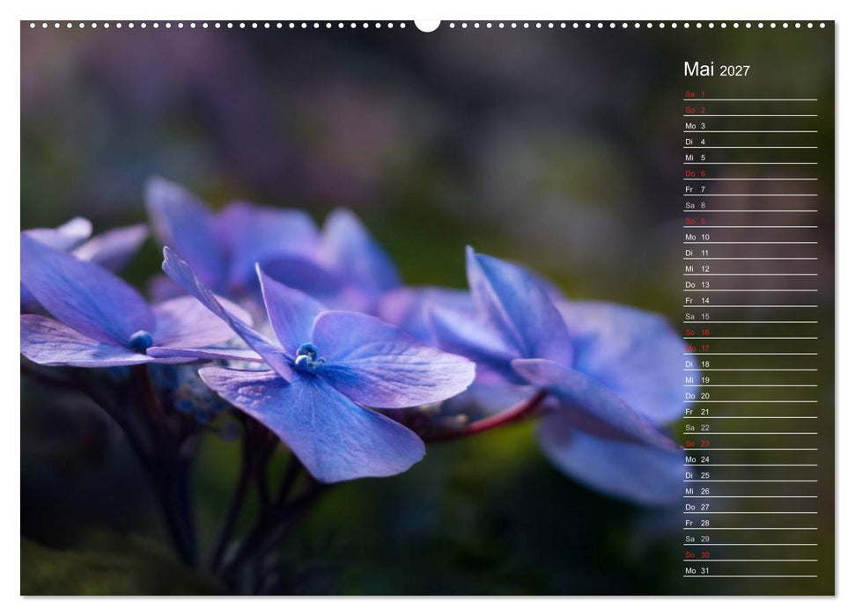This screenshot has width=855, height=616.
Task: Select the 'Di 25' date row
Action: coord(750,475)
